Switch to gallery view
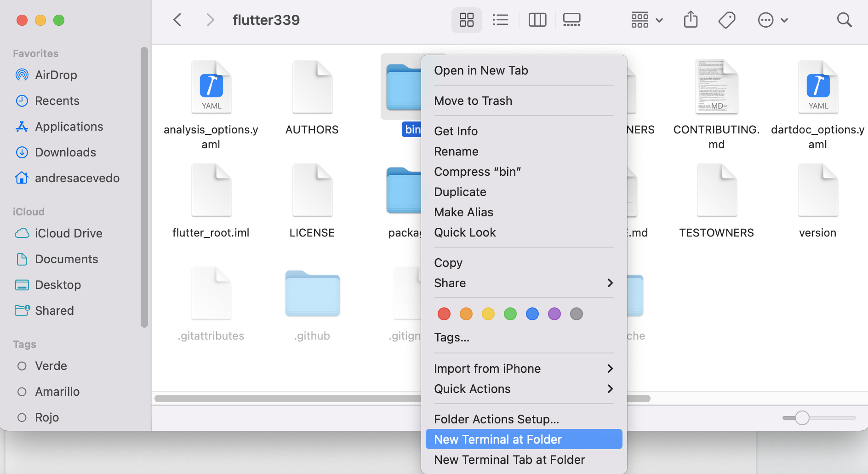868x474 pixels. click(572, 20)
